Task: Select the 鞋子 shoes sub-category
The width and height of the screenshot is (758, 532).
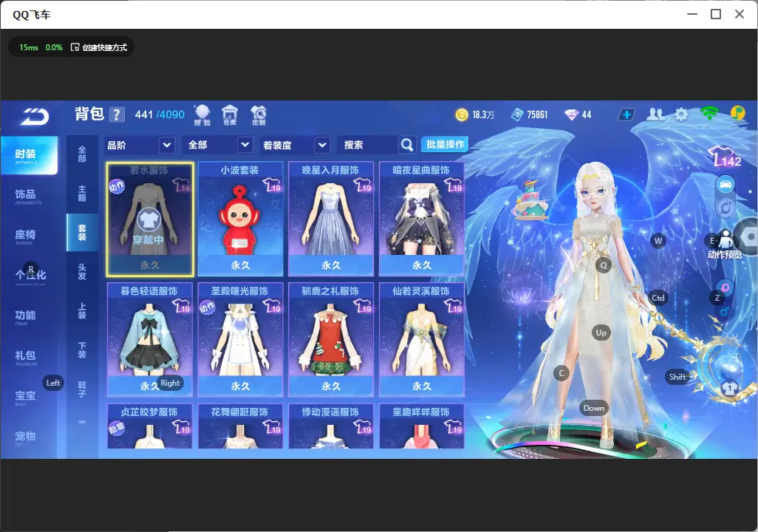Action: [82, 389]
